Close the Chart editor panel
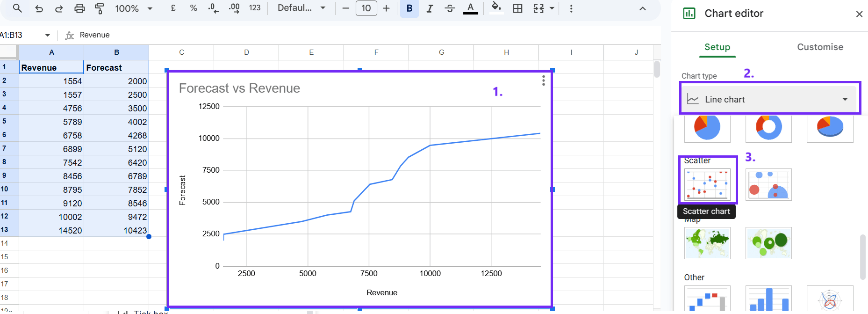Viewport: 868px width, 314px height. [859, 14]
